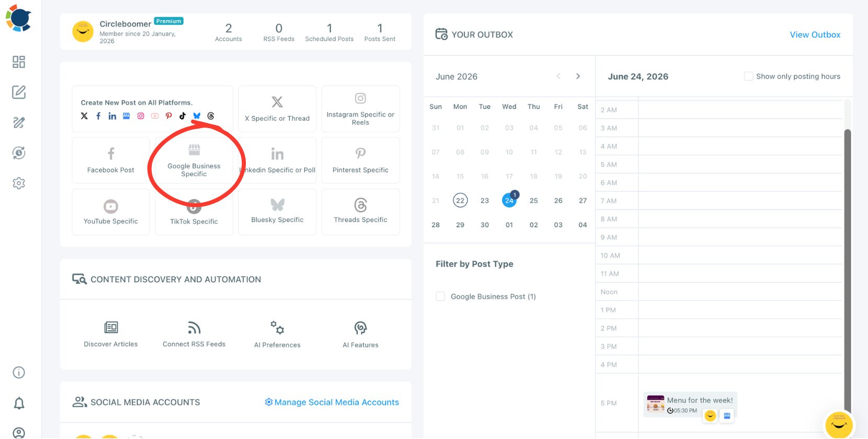Click the smiley chat widget button
Screen dimensions: 868x439
point(839,424)
